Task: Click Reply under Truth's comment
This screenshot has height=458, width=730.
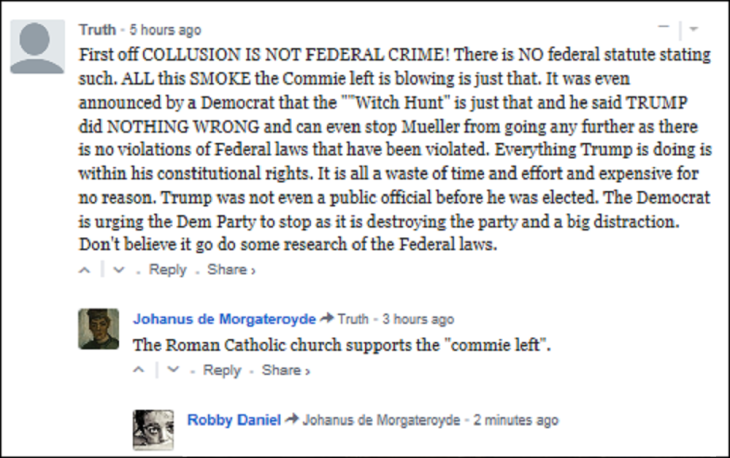Action: (168, 270)
